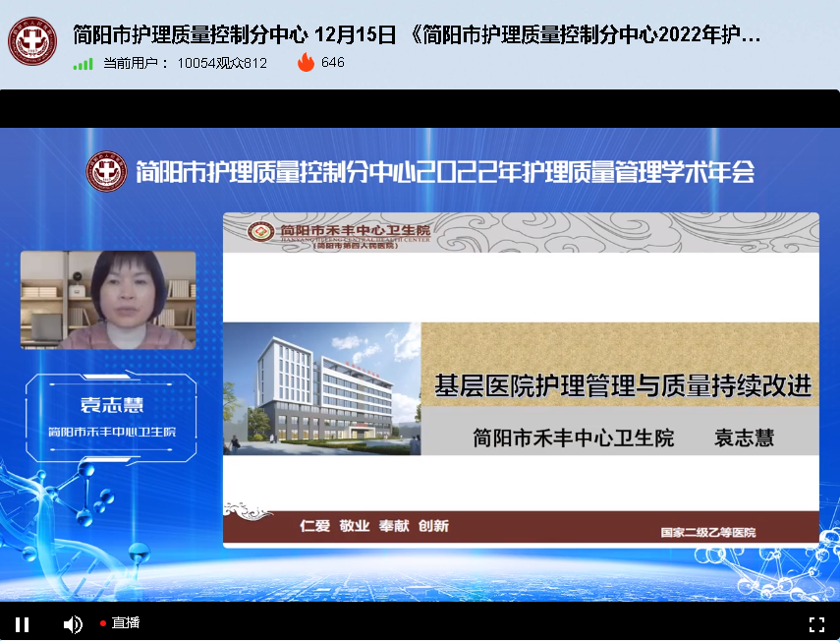Click the round logo beside the conference title

pos(107,171)
